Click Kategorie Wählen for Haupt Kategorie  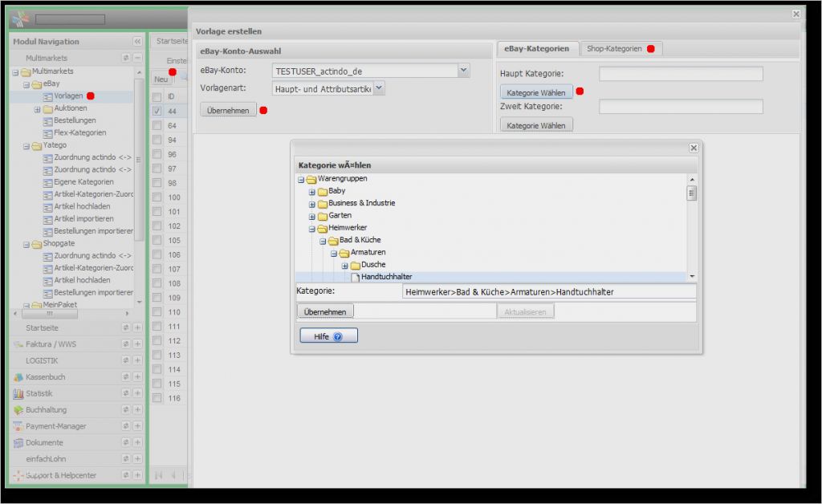pos(535,92)
